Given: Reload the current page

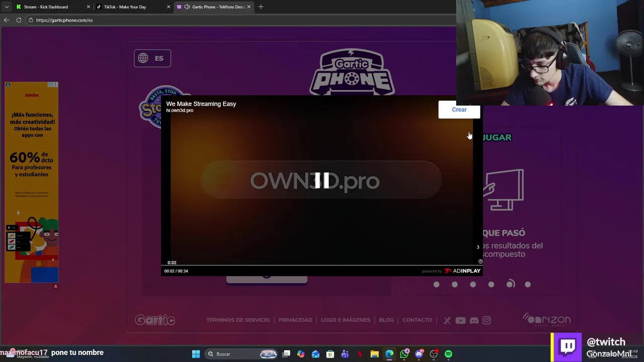Looking at the screenshot, I should (x=19, y=20).
